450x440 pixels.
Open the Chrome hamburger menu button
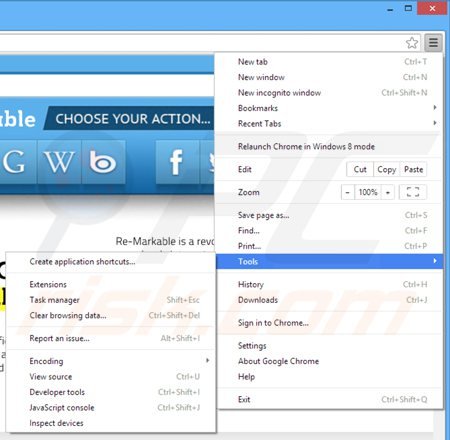tap(433, 42)
